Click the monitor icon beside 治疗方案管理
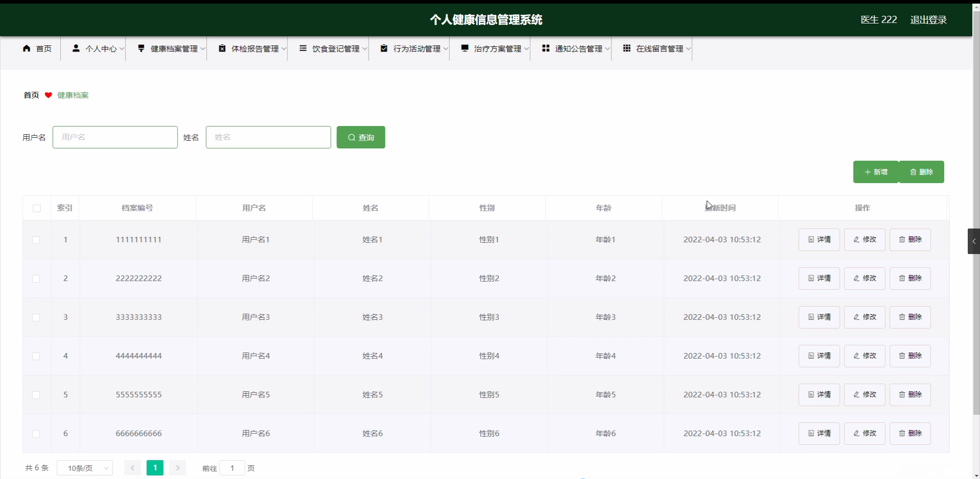The image size is (980, 479). pos(464,48)
